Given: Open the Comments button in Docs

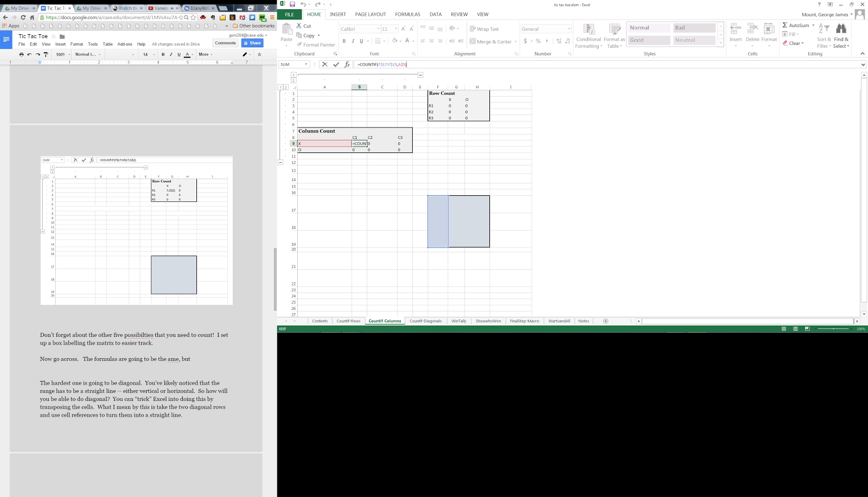Looking at the screenshot, I should [x=225, y=43].
